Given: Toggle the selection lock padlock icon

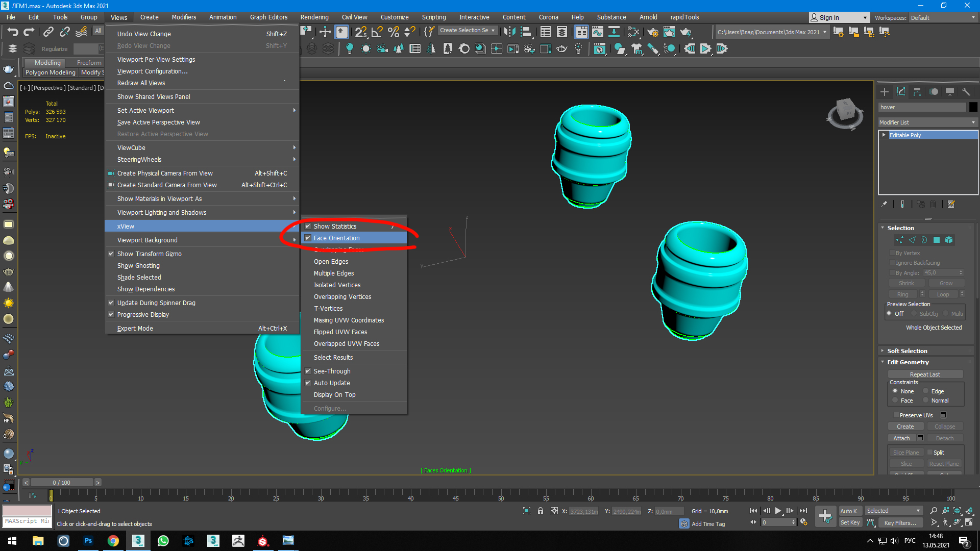Looking at the screenshot, I should click(541, 511).
